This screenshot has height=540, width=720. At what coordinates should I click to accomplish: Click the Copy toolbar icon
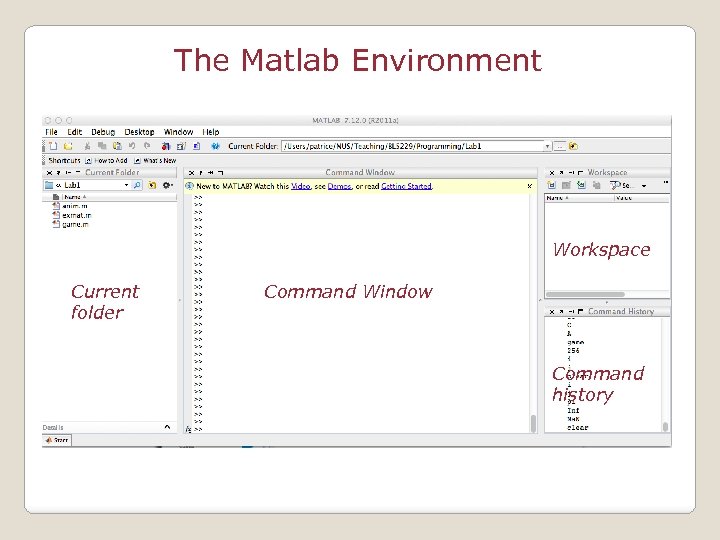point(102,146)
